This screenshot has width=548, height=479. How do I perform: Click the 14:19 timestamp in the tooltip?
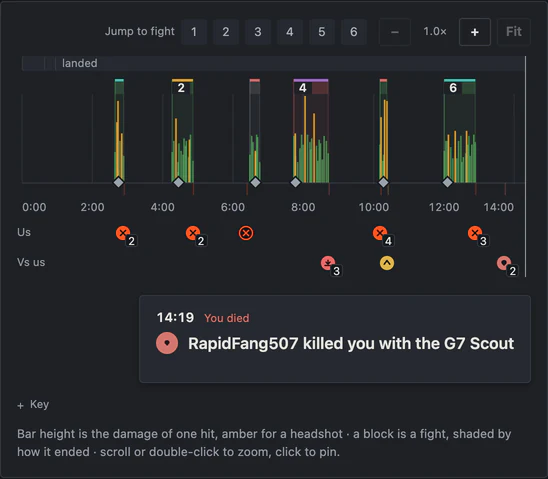(x=175, y=318)
